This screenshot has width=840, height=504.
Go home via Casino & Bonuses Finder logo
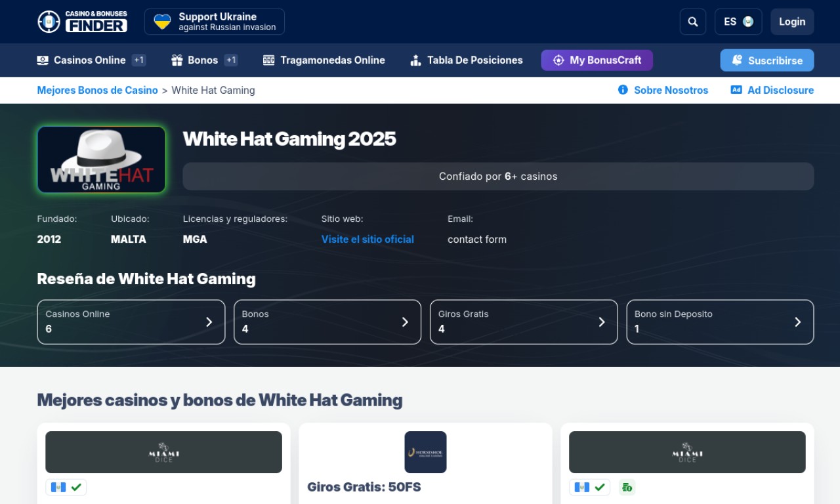point(82,22)
